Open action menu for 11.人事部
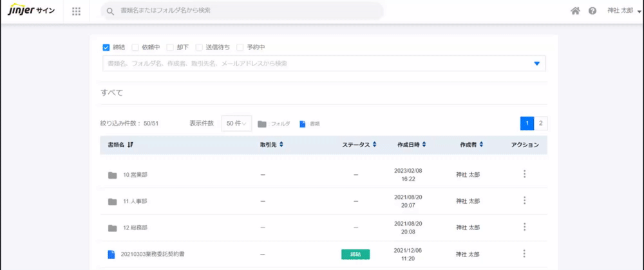Screen dimensions: 644x270 point(524,201)
